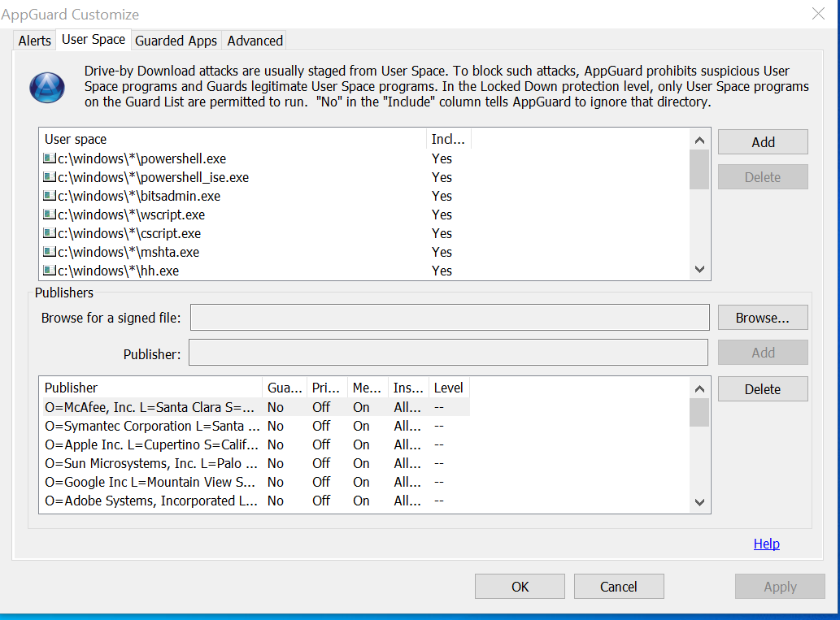The width and height of the screenshot is (840, 620).
Task: Select the User Space tab
Action: [94, 40]
